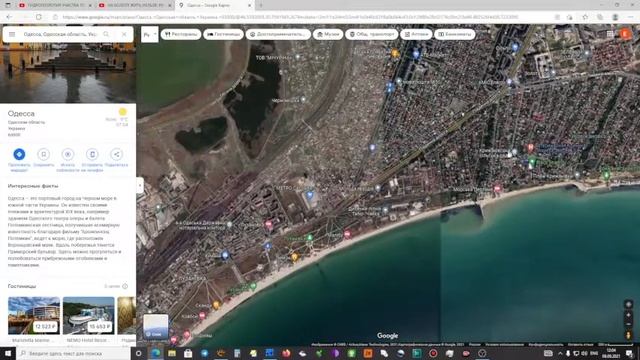The image size is (640, 360).
Task: Open ENG language input indicator
Action: pyautogui.click(x=594, y=353)
